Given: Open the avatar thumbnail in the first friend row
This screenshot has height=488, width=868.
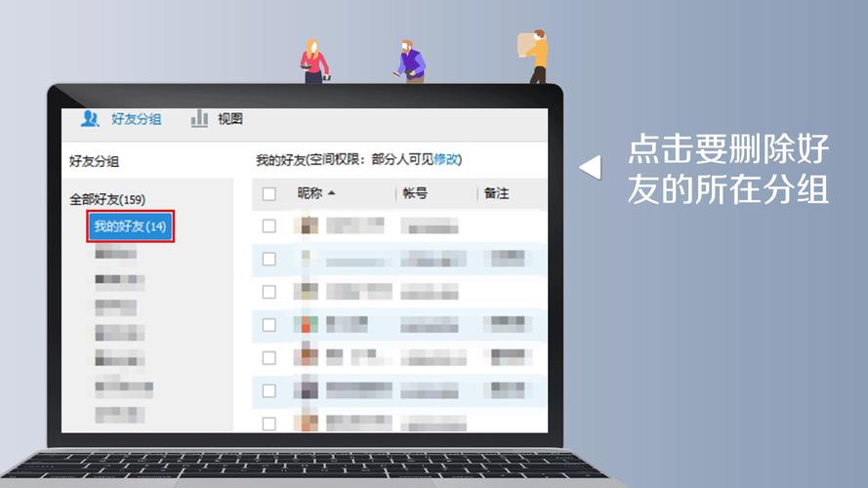Looking at the screenshot, I should click(x=308, y=226).
